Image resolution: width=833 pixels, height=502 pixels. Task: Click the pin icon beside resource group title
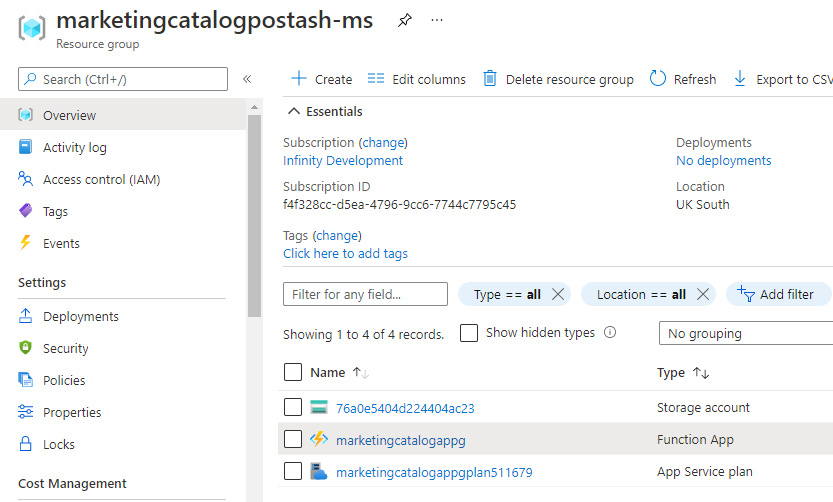click(404, 20)
